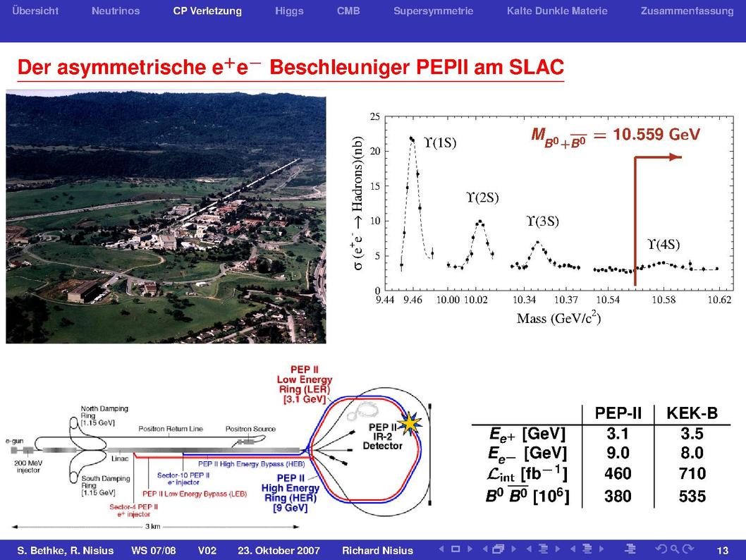Screen dimensions: 746x560
Task: Click page number 13
Action: [722, 551]
